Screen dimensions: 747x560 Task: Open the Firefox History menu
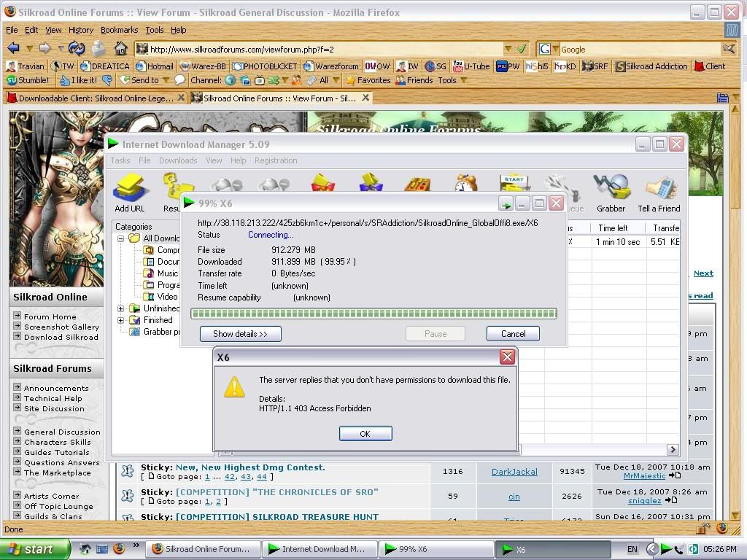(x=80, y=30)
